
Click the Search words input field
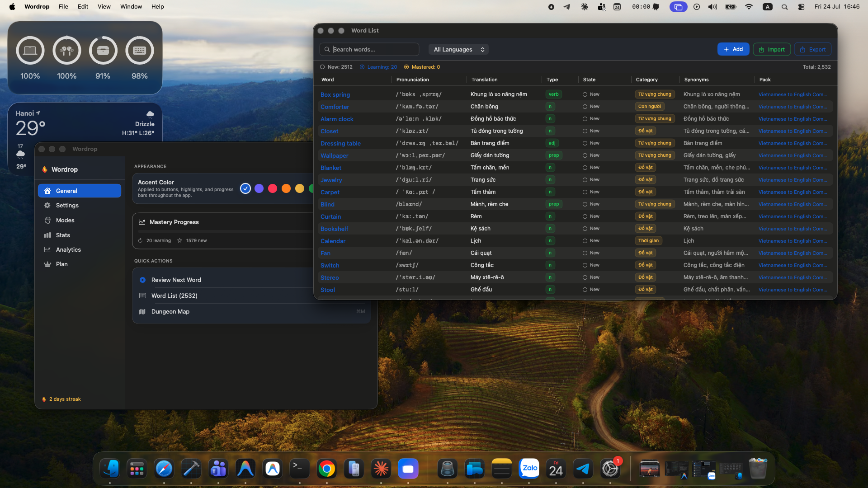(x=369, y=49)
